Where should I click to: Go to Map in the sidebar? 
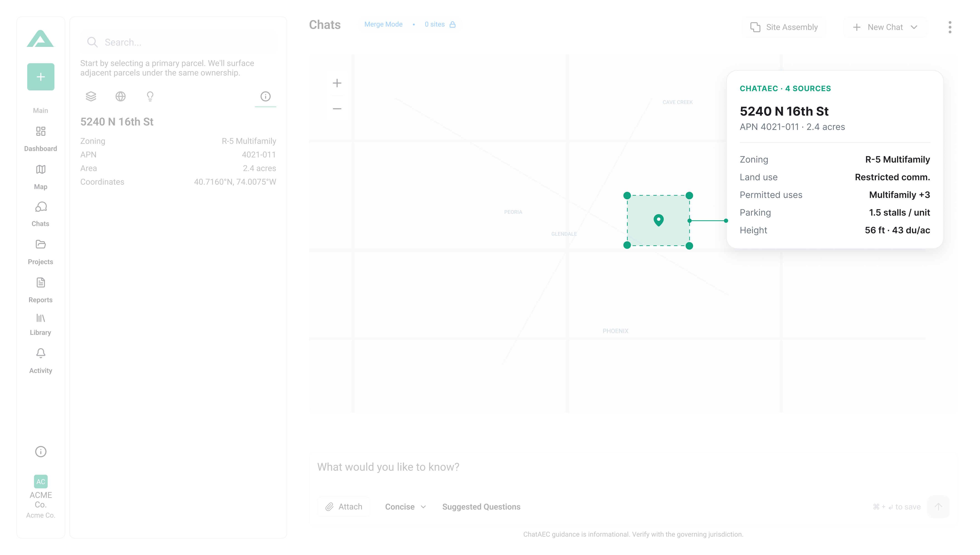(x=40, y=177)
